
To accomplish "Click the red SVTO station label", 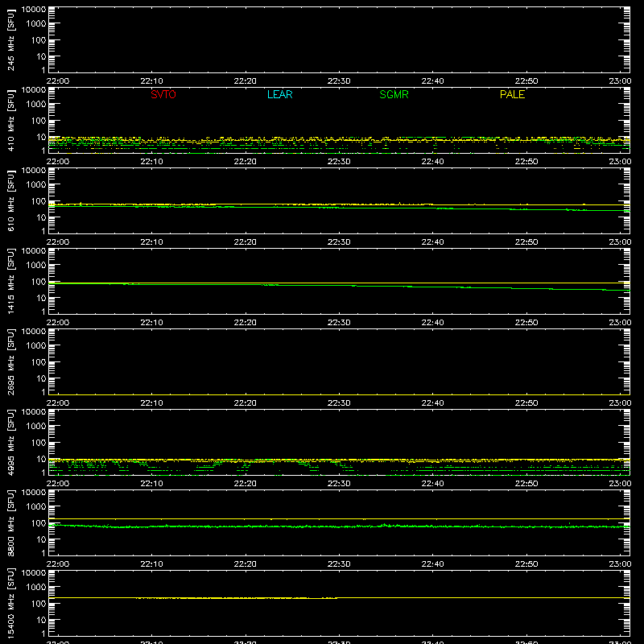I will 163,94.
